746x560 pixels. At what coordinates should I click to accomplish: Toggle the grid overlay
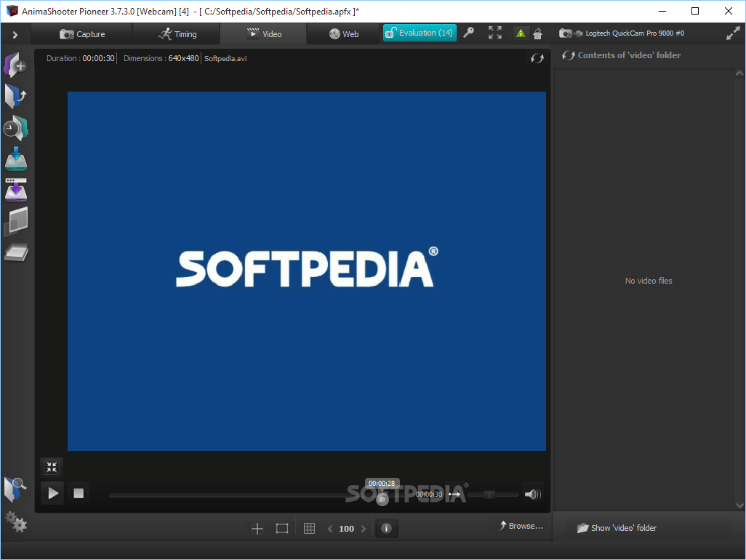pos(309,529)
